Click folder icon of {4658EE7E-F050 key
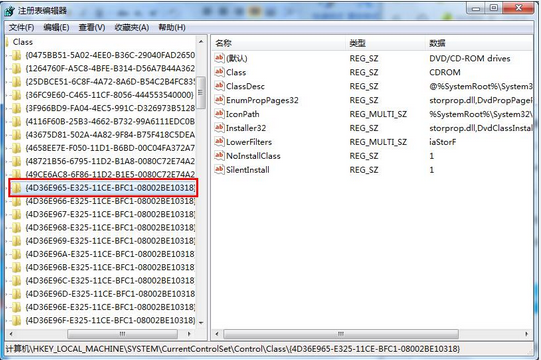This screenshot has height=360, width=541. pyautogui.click(x=16, y=148)
